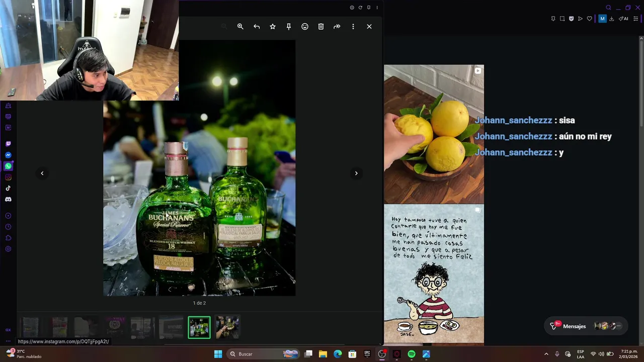
Task: Open the sidebar player icon
Action: pyautogui.click(x=8, y=216)
